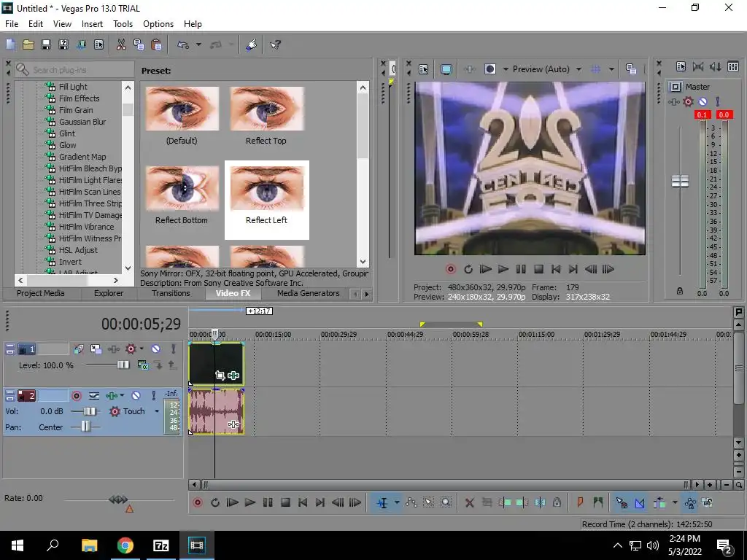Image resolution: width=747 pixels, height=560 pixels.
Task: Open 7-Zip from the Windows taskbar
Action: [161, 545]
